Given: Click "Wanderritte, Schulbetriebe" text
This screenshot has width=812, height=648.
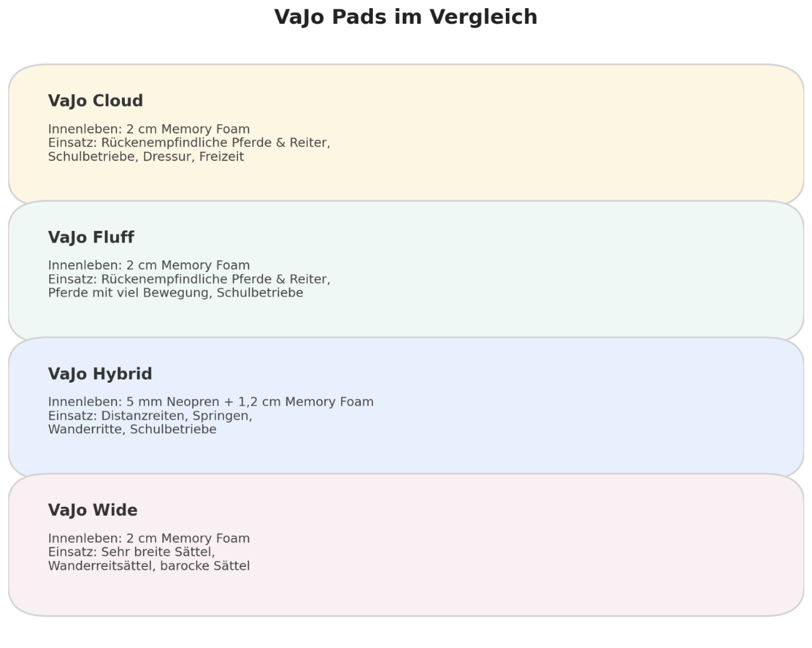Looking at the screenshot, I should (132, 430).
